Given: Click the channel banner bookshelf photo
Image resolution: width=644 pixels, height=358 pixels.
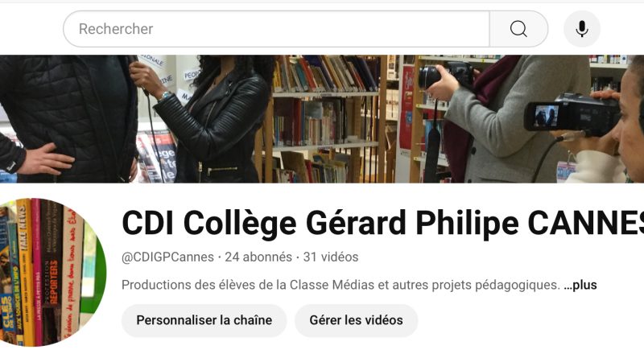Looking at the screenshot, I should pyautogui.click(x=322, y=118).
